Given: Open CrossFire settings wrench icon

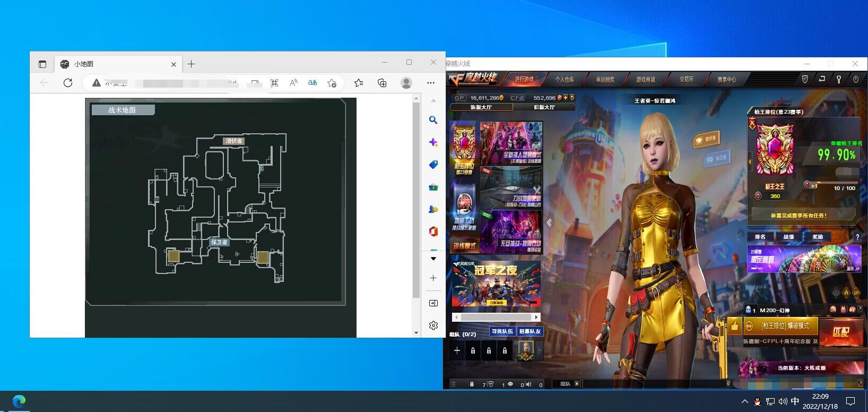Looking at the screenshot, I should coord(839,79).
